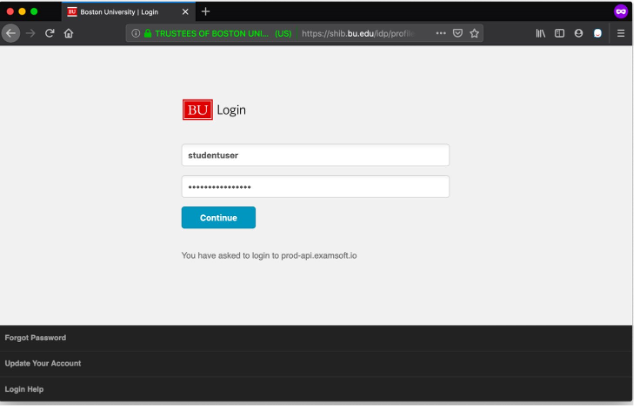This screenshot has height=406, width=634.
Task: Click the purple private browsing mask icon
Action: 621,11
